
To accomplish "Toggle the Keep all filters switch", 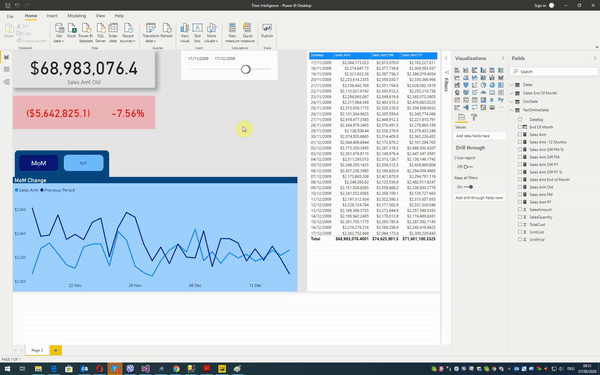I will [x=468, y=187].
